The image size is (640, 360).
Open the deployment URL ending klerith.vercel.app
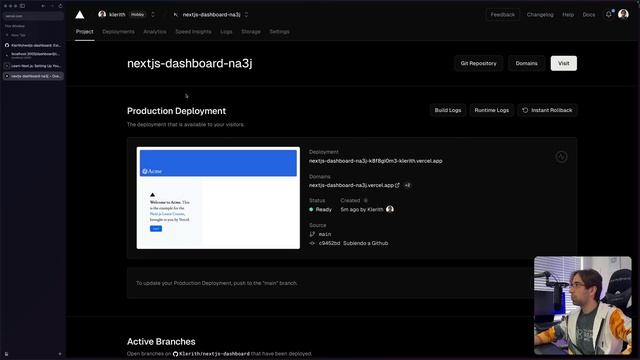pos(376,161)
